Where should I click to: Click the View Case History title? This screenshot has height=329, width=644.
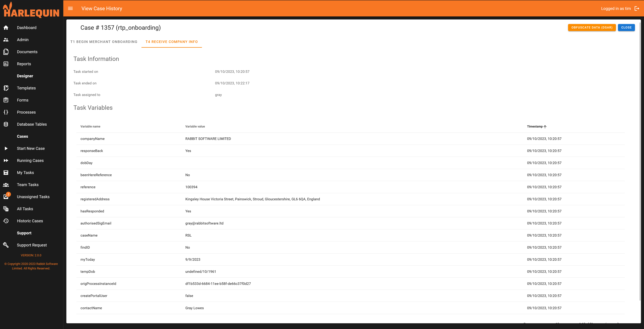pos(102,9)
